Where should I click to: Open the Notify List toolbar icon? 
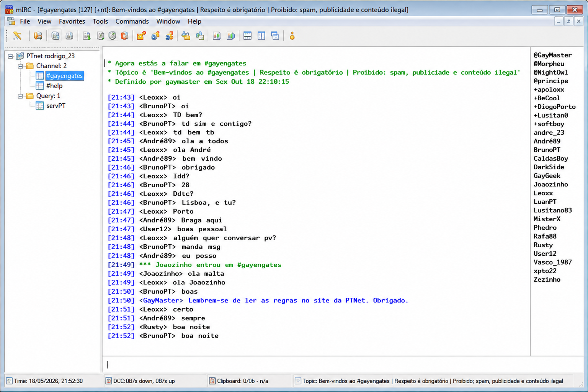(217, 36)
